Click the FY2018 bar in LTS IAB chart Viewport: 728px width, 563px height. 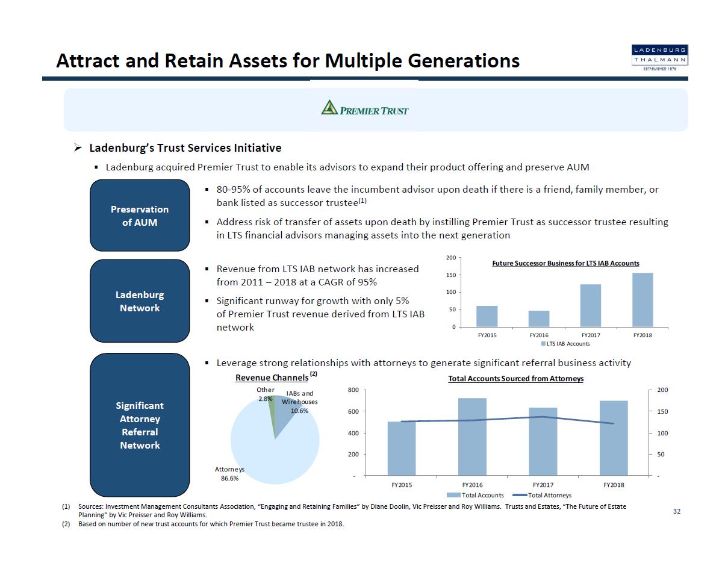pyautogui.click(x=642, y=300)
